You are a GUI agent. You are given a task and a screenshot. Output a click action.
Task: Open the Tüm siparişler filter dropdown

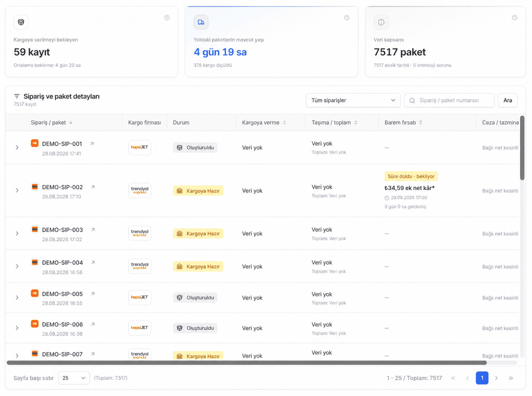[x=353, y=100]
